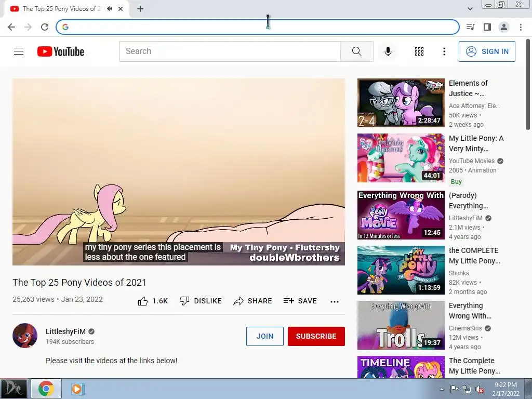Click '194K subscribers' text
The image size is (532, 399).
70,342
